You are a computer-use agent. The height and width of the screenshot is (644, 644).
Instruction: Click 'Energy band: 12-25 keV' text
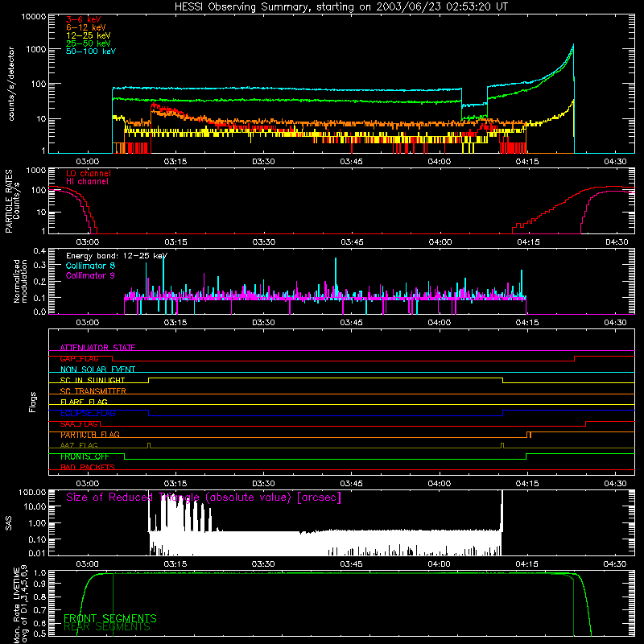(x=117, y=256)
